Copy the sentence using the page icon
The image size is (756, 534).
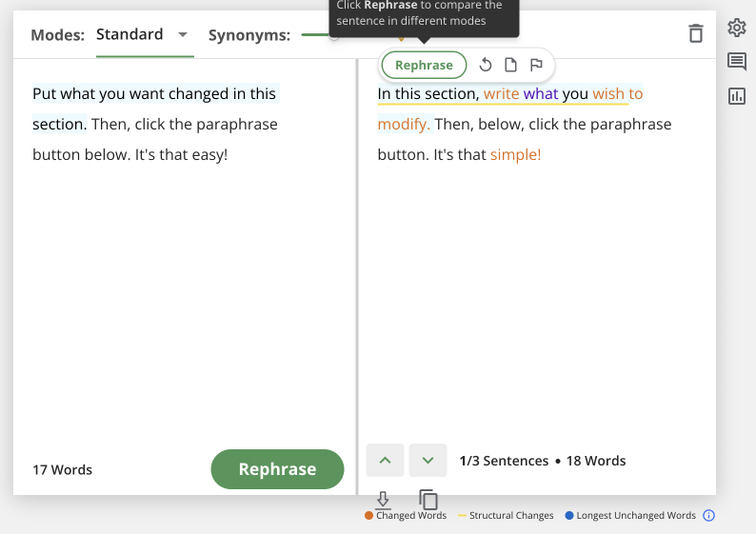510,65
